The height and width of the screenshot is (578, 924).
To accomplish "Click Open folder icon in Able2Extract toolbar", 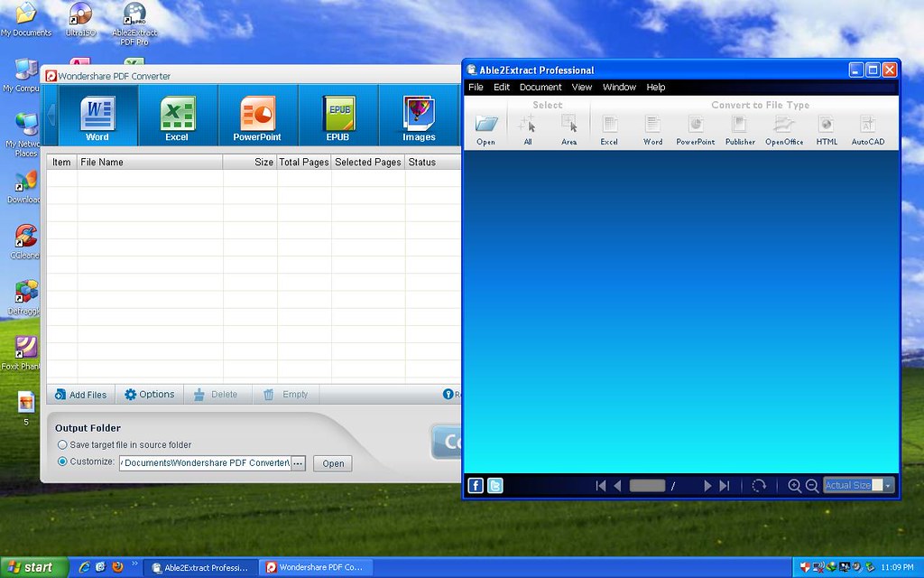I will coord(486,130).
